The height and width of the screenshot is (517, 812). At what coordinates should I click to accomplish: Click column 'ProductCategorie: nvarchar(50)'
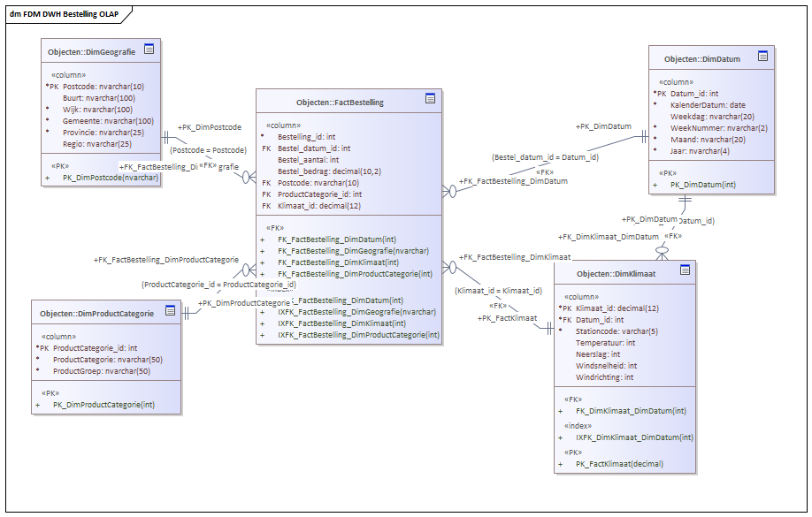point(108,360)
